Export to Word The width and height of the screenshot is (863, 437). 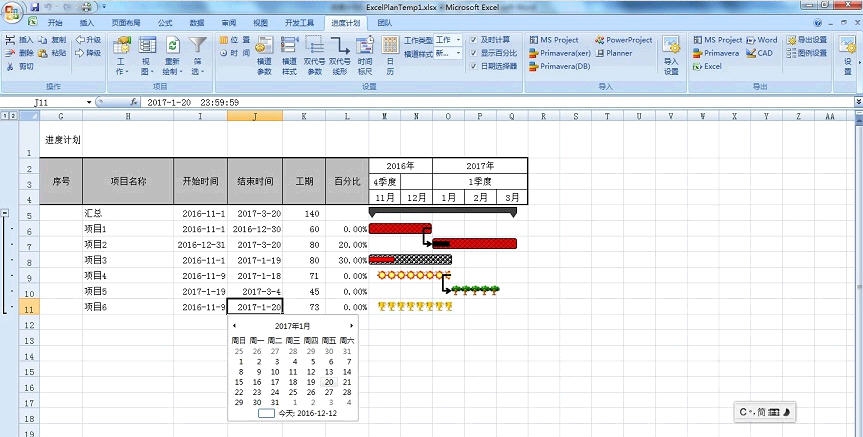tap(762, 40)
